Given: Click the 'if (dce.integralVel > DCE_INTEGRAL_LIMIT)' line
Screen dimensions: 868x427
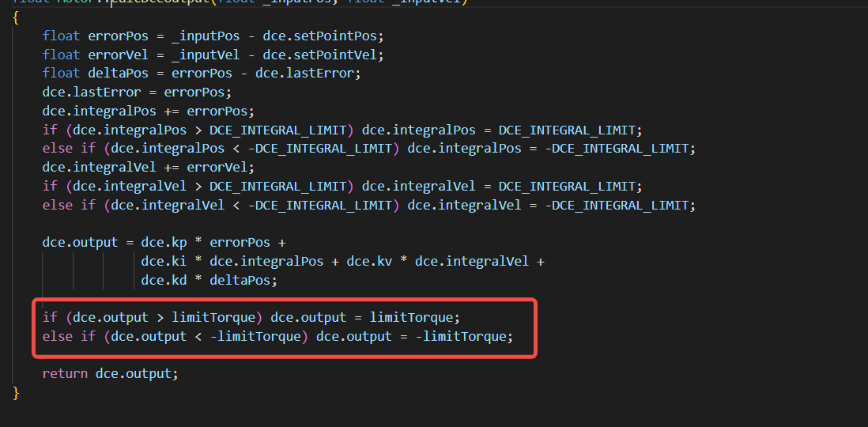Looking at the screenshot, I should [x=342, y=186].
